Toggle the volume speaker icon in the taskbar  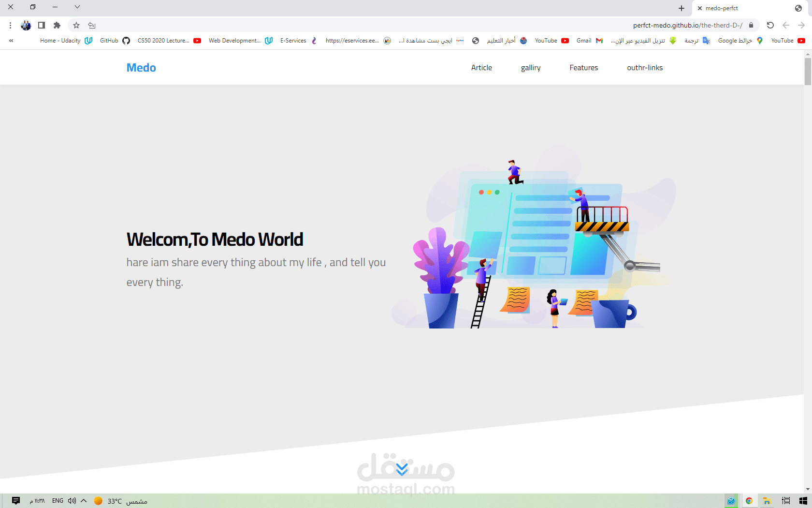click(x=72, y=501)
